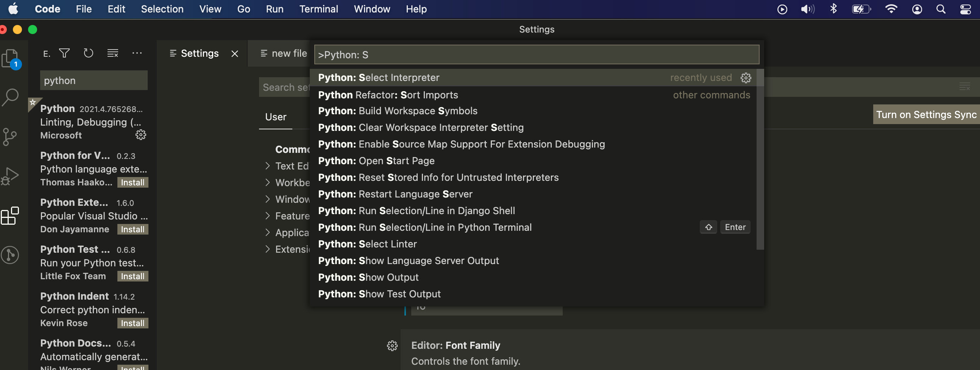This screenshot has height=370, width=980.
Task: Open Spotlight search in menu bar
Action: (x=941, y=9)
